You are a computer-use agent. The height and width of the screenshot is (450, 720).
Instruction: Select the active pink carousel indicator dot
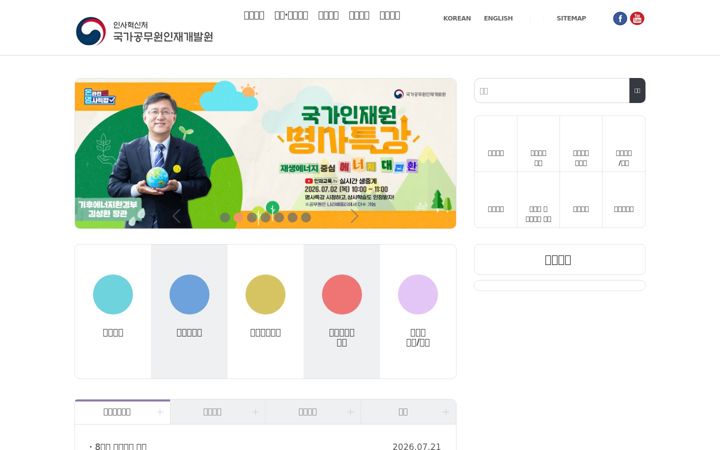(238, 217)
